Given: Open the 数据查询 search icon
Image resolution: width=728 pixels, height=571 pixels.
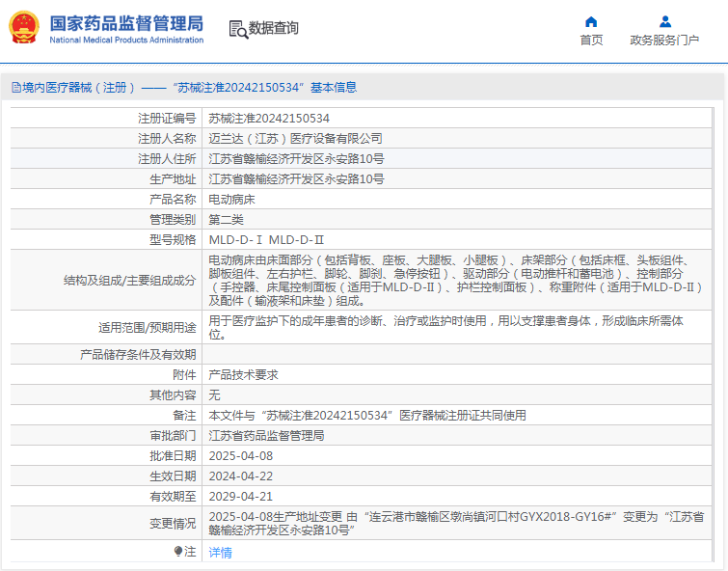Looking at the screenshot, I should tap(238, 29).
